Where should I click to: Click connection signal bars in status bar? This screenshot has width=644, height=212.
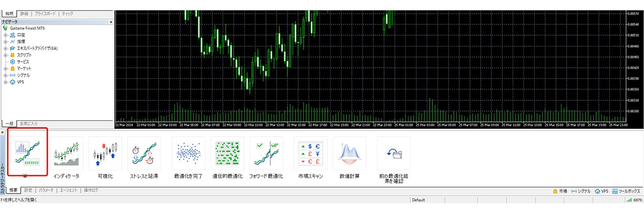(x=629, y=200)
